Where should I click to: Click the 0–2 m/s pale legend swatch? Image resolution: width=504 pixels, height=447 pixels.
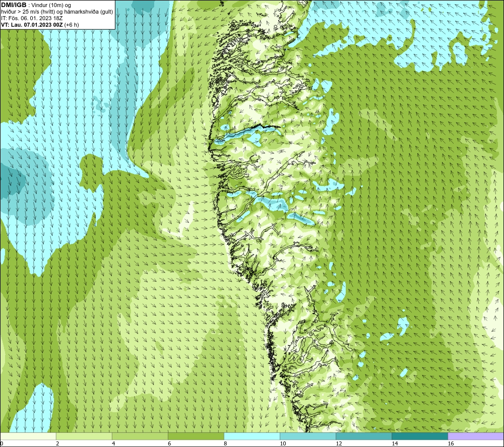click(x=28, y=436)
